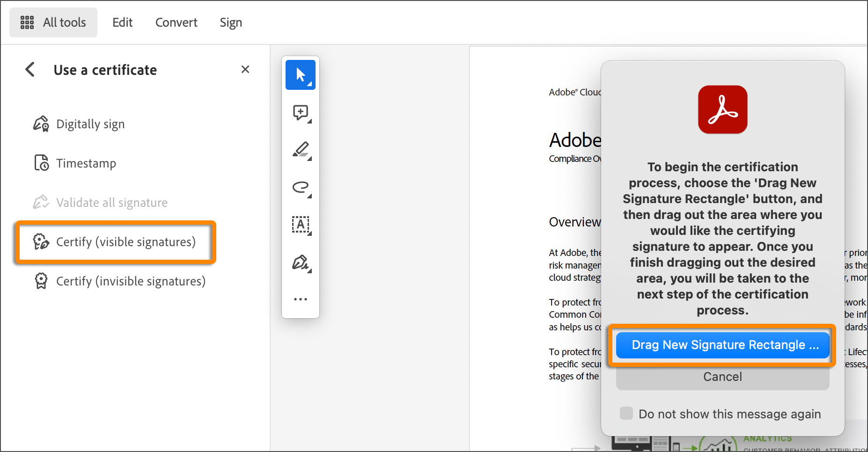868x452 pixels.
Task: Pick the freehand drawing tool
Action: pos(300,187)
